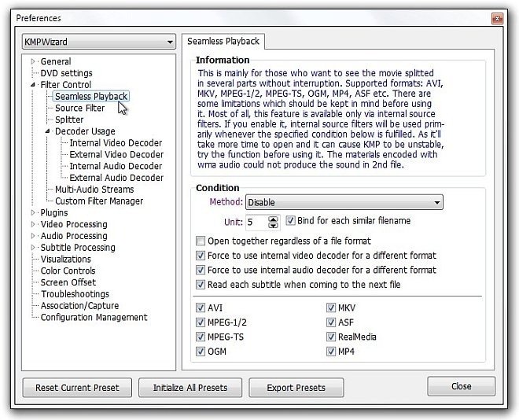Viewport: 519px width, 420px height.
Task: Uncheck the AVI format checkbox
Action: click(201, 308)
